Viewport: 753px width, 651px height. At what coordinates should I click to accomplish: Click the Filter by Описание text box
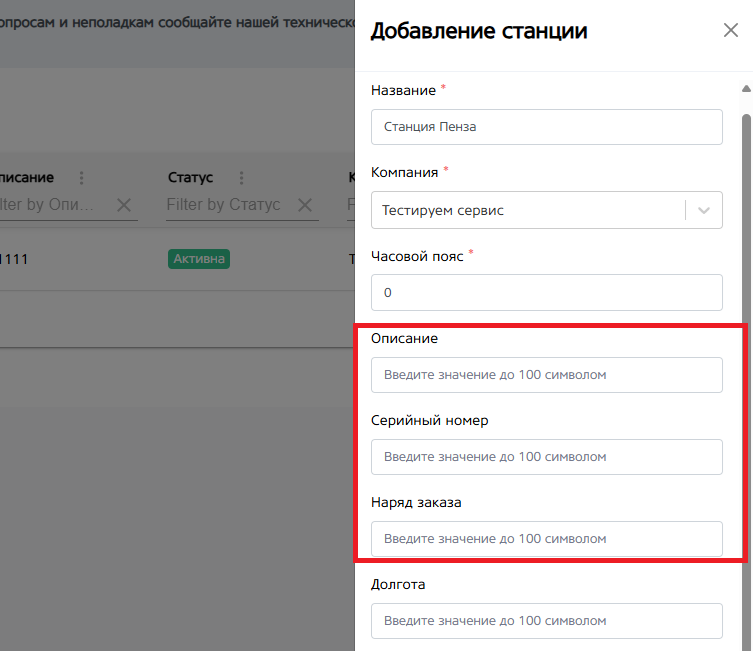pos(50,205)
